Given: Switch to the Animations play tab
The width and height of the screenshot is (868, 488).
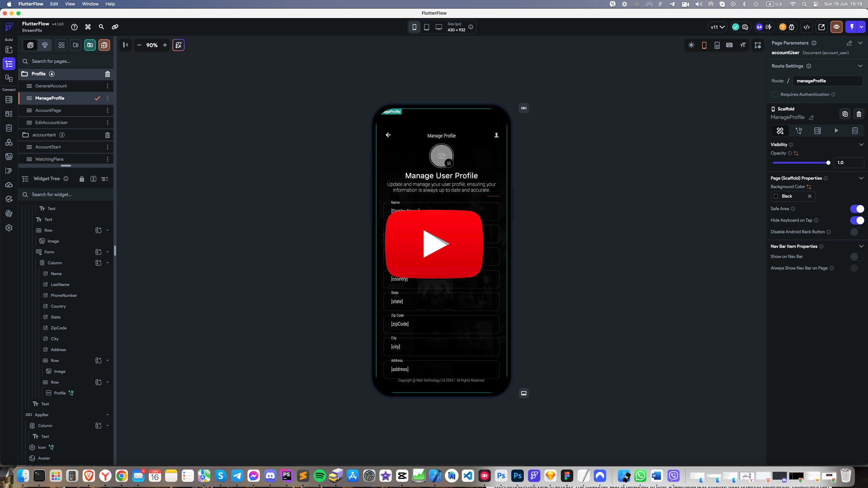Looking at the screenshot, I should (x=836, y=131).
